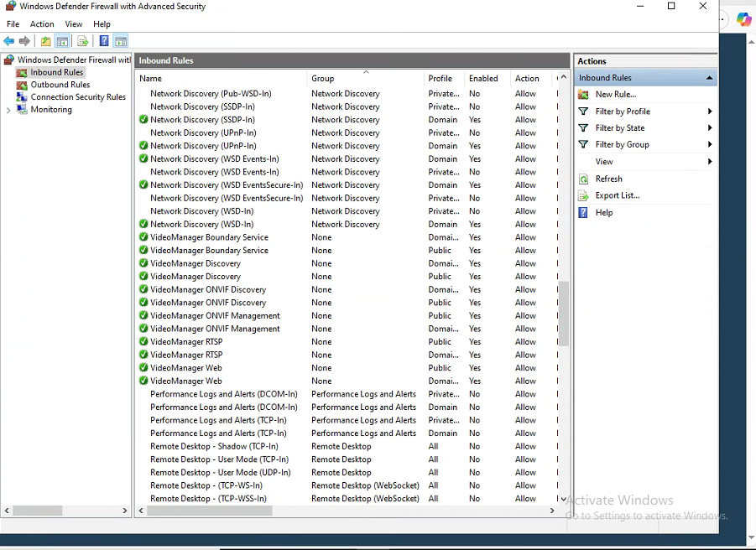Click the Forward arrow toolbar icon
The width and height of the screenshot is (756, 550).
(x=24, y=41)
